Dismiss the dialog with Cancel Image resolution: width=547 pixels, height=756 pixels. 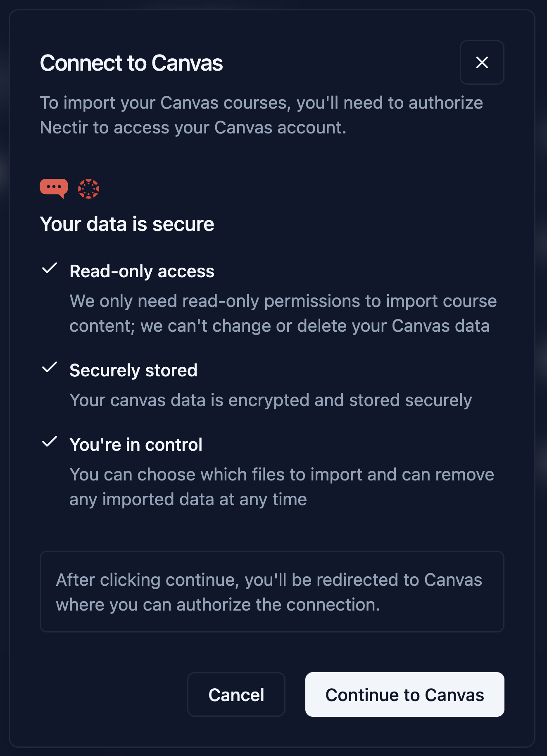click(x=236, y=694)
